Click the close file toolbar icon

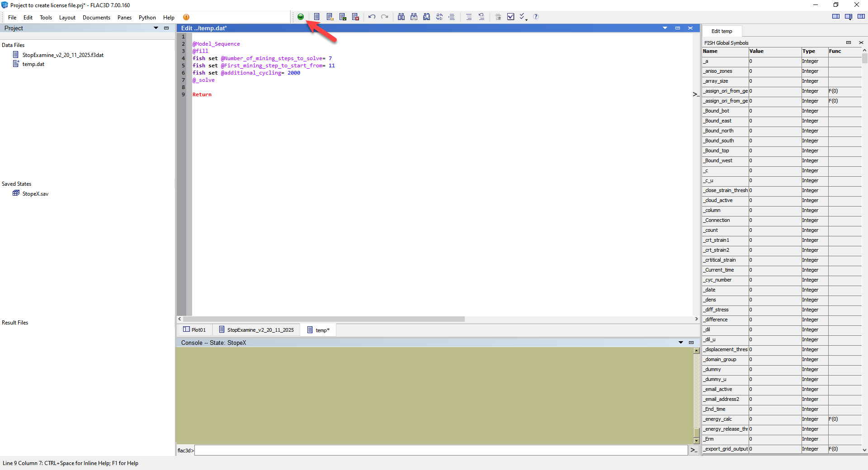355,17
